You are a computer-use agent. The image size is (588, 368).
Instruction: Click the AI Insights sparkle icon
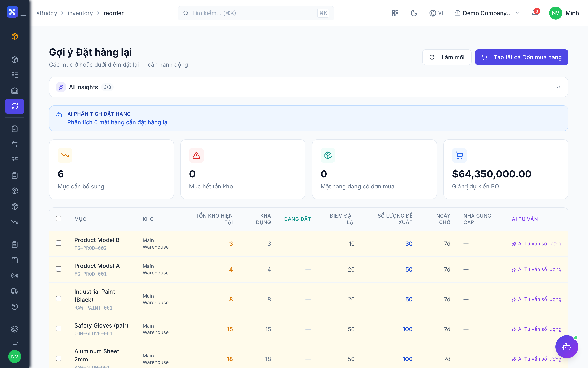(x=61, y=87)
